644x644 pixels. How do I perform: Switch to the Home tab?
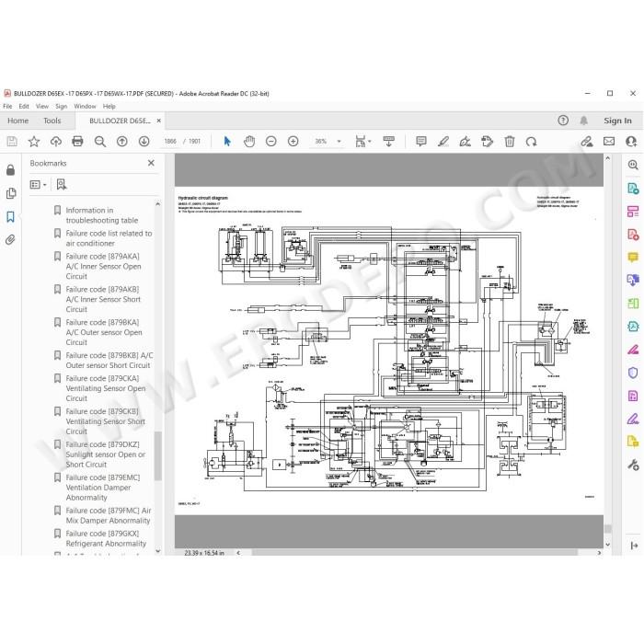point(18,121)
